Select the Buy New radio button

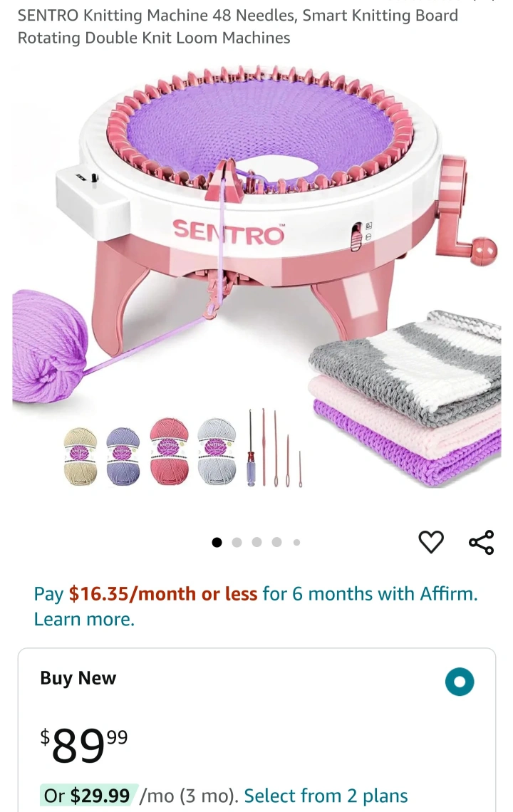460,682
